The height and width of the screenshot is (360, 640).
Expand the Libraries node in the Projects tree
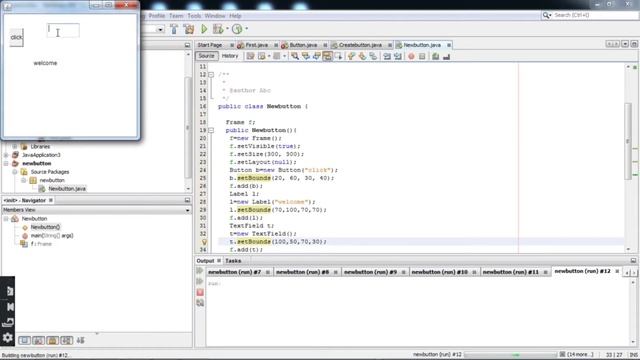tap(15, 146)
